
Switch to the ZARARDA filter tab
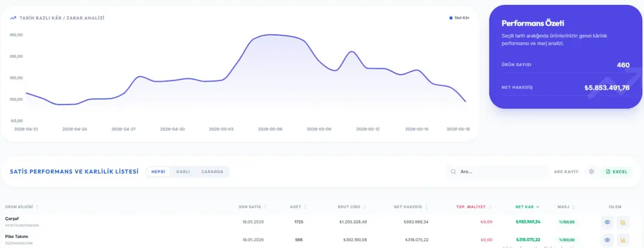click(x=212, y=172)
